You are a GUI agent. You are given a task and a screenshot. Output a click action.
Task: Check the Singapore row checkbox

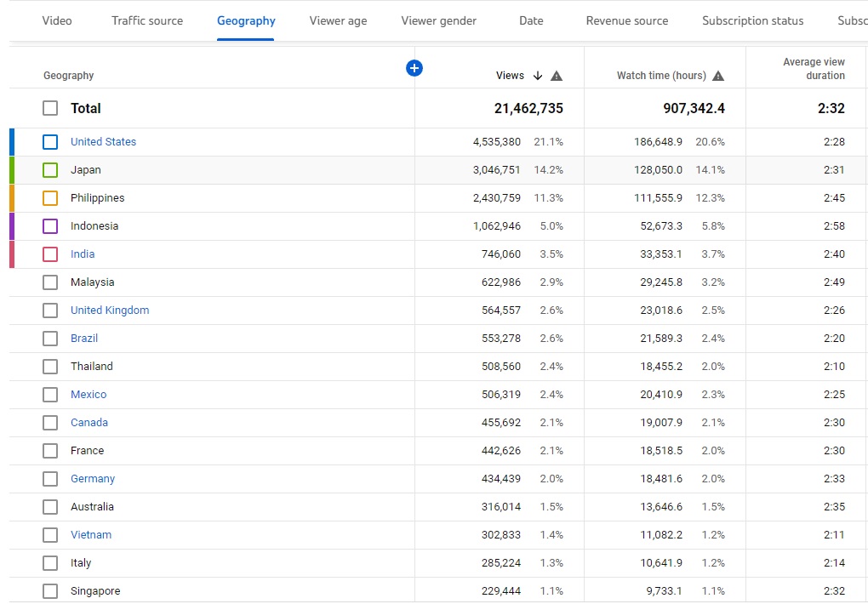click(50, 590)
